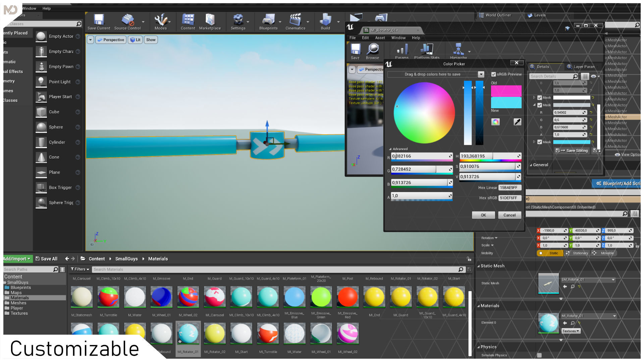Toggle the sRGB Preview checkbox

(x=493, y=74)
